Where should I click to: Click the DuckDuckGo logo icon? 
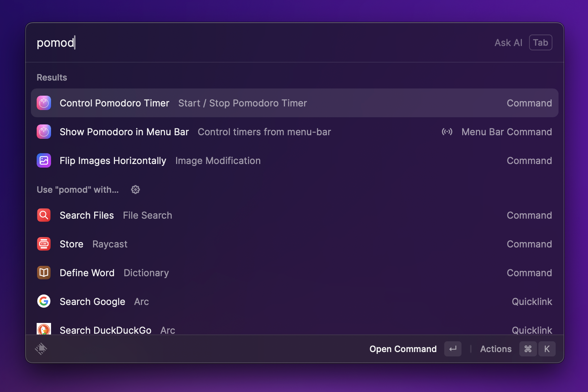44,329
